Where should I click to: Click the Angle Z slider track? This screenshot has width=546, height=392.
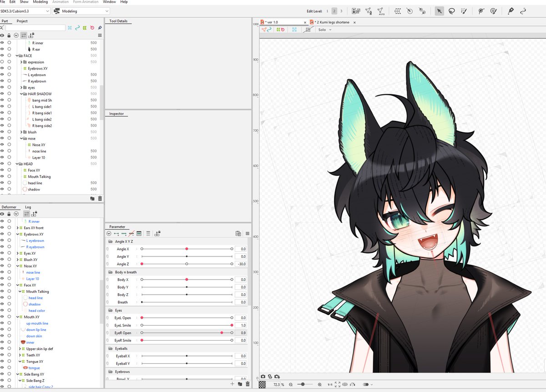click(x=187, y=264)
